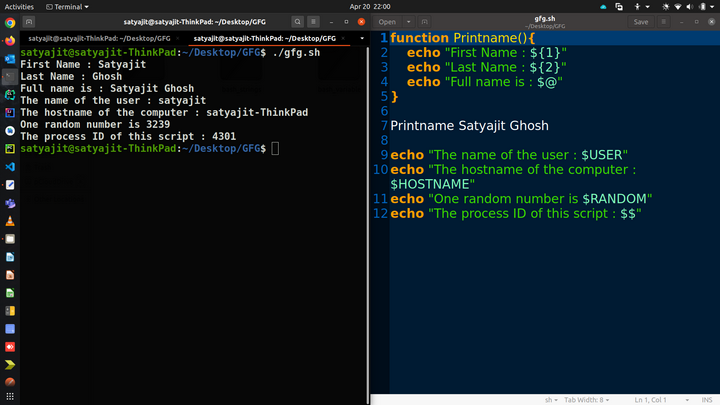Click the $USER variable in line 9
This screenshot has height=405, width=720.
click(602, 155)
